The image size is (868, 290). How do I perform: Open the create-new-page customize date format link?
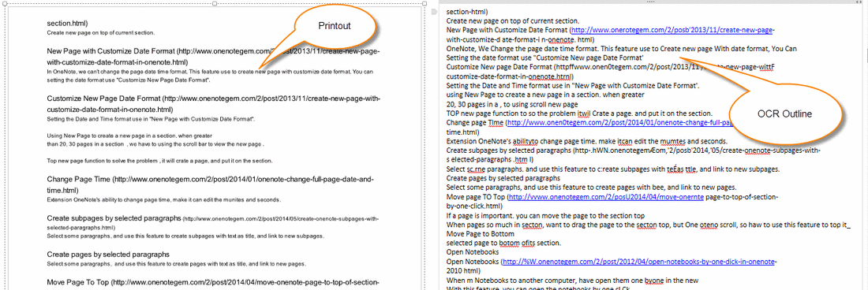(672, 31)
